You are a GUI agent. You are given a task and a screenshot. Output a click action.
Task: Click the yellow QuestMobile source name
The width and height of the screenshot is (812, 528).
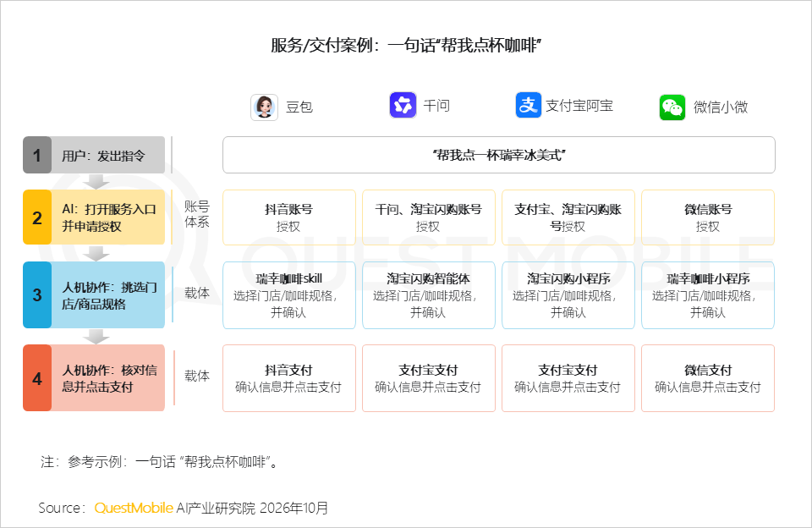[x=134, y=508]
